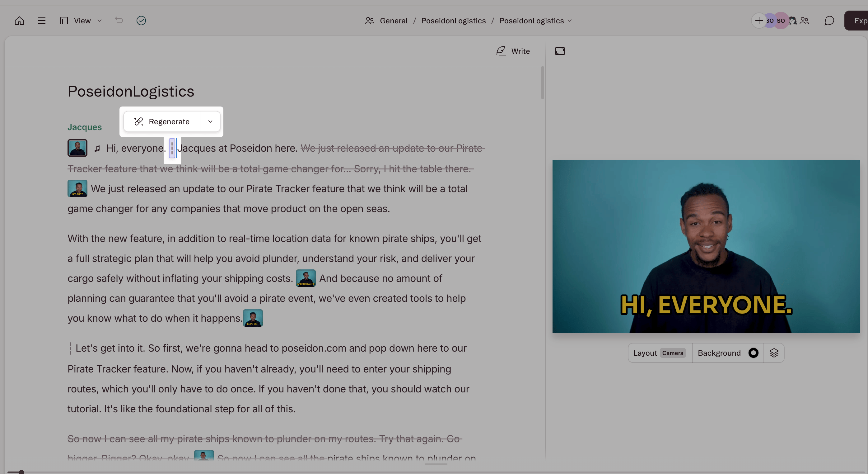Click the Regenerate button
This screenshot has height=474, width=868.
(x=162, y=121)
